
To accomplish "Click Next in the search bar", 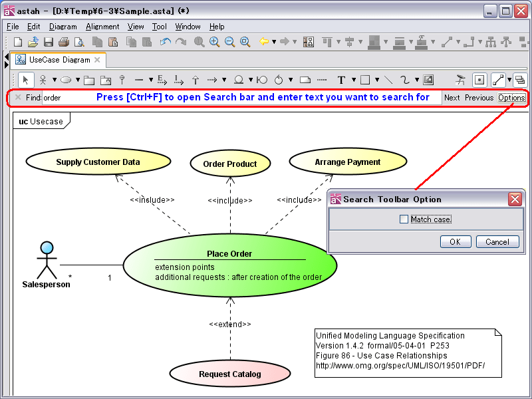I will point(452,98).
